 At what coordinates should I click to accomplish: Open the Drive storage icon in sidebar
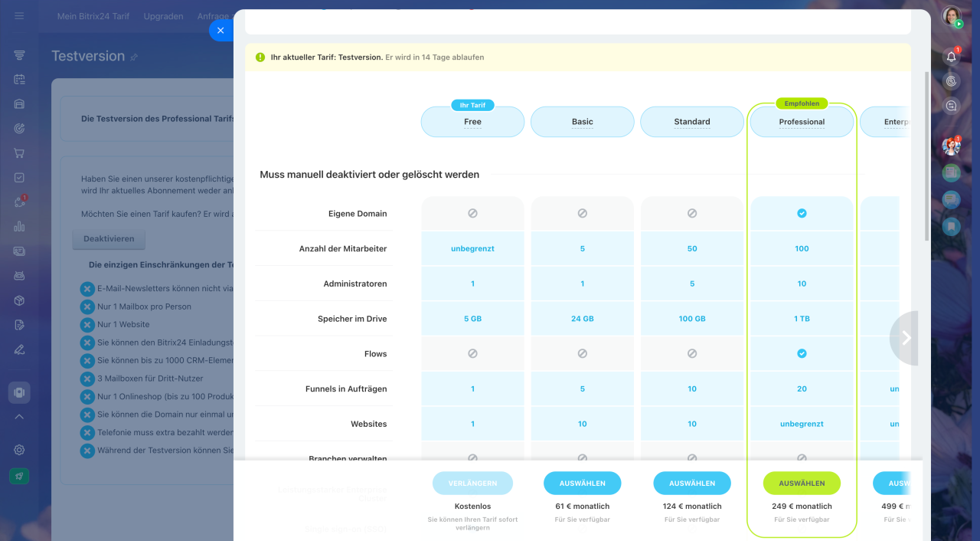click(x=19, y=104)
